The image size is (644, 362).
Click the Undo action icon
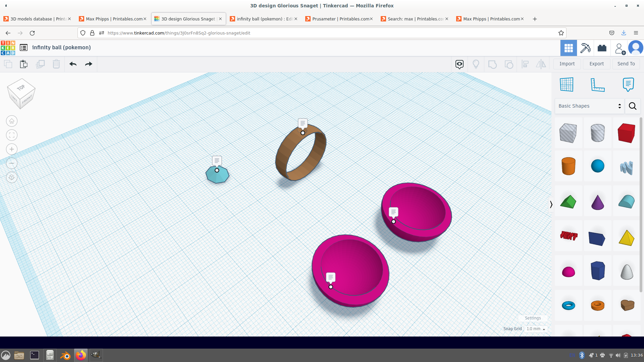[x=72, y=64]
